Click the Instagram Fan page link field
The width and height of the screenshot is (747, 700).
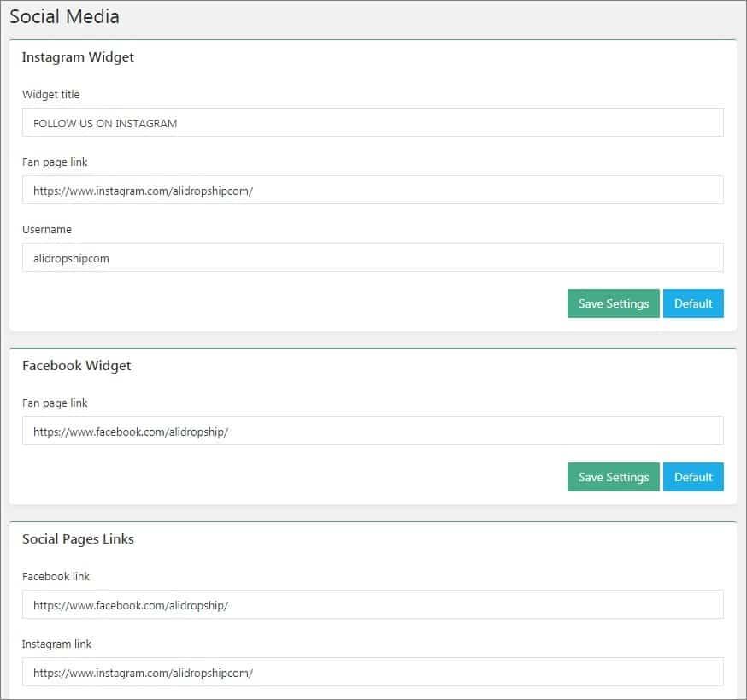[x=373, y=190]
